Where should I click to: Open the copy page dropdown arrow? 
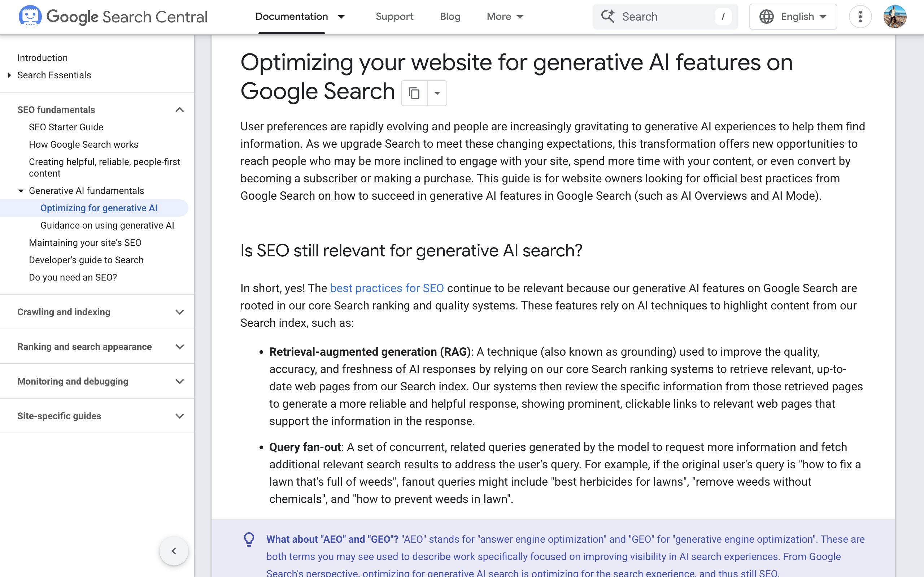[x=437, y=93]
